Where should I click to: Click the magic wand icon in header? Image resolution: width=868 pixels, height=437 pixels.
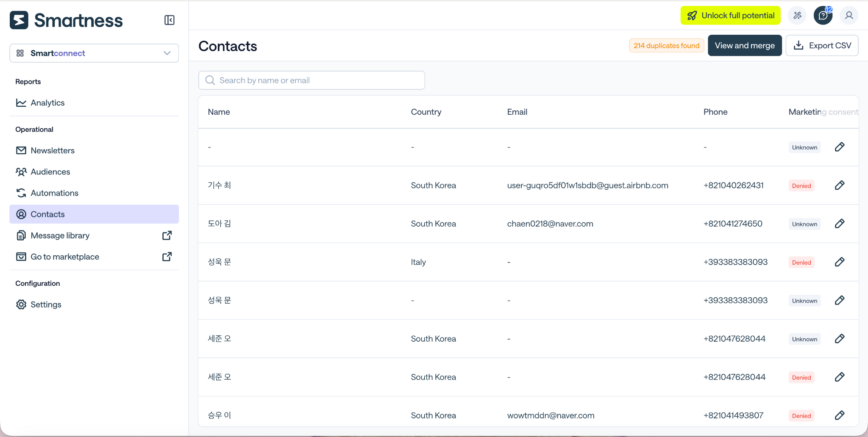pos(797,16)
